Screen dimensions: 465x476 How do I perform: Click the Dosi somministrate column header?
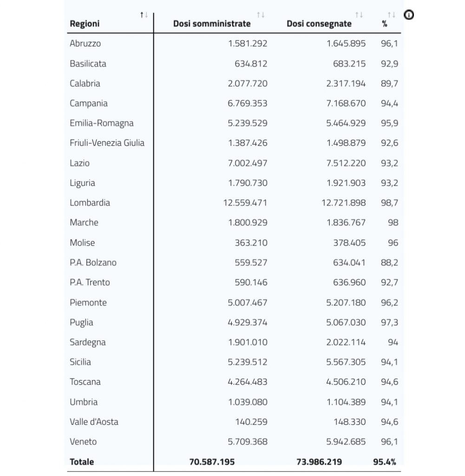point(212,24)
